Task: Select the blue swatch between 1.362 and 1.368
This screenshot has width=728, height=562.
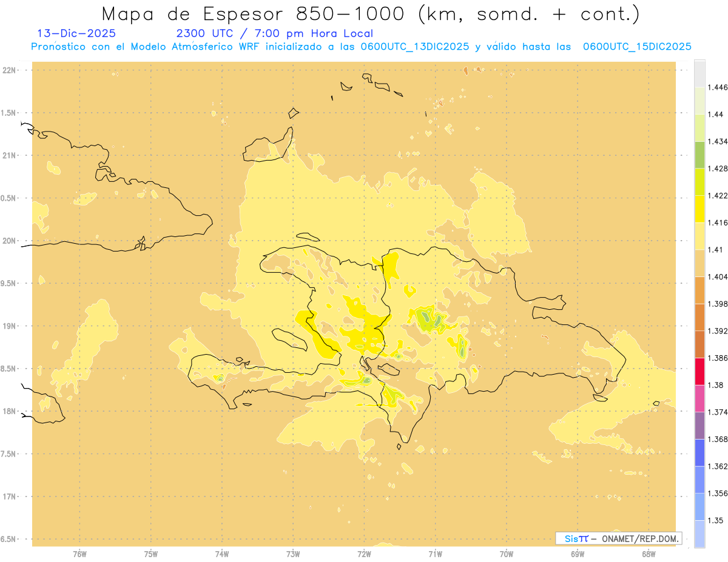Action: pyautogui.click(x=699, y=453)
